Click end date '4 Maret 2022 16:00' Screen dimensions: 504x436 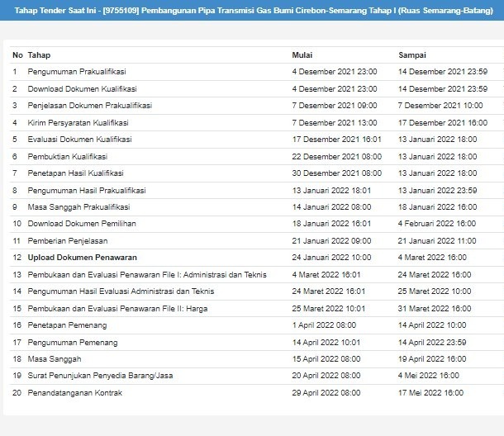[x=432, y=258]
